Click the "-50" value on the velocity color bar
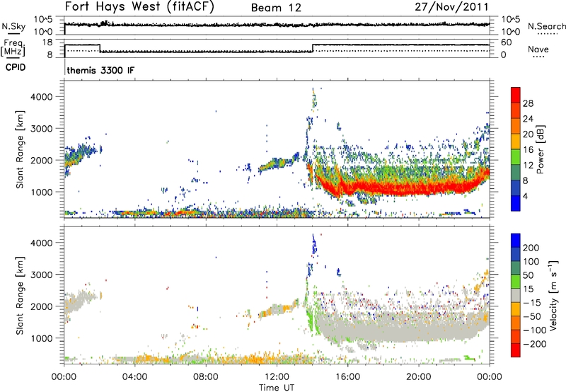566x392 pixels. click(x=532, y=316)
